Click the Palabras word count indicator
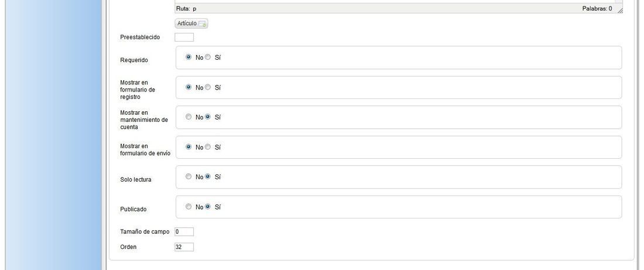644x270 pixels. [x=597, y=9]
